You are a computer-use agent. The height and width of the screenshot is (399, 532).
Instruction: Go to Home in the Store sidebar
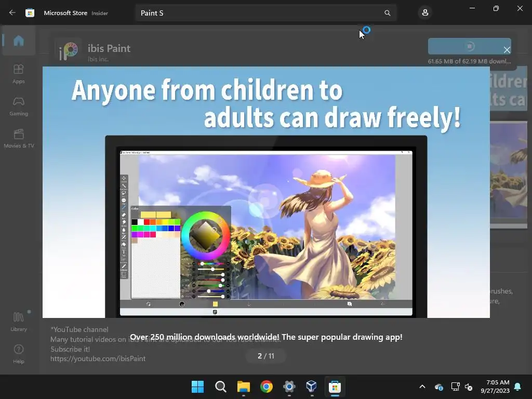pos(19,41)
